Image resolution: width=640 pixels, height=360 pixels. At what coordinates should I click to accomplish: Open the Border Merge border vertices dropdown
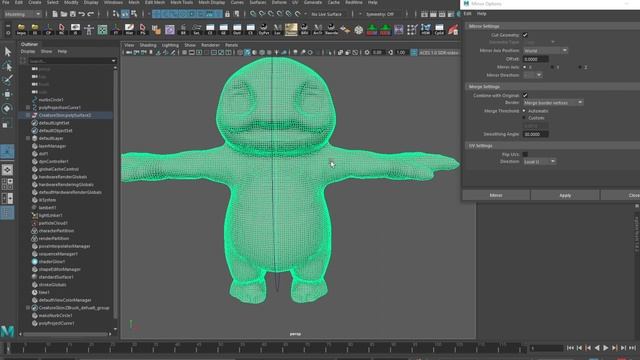[x=553, y=102]
